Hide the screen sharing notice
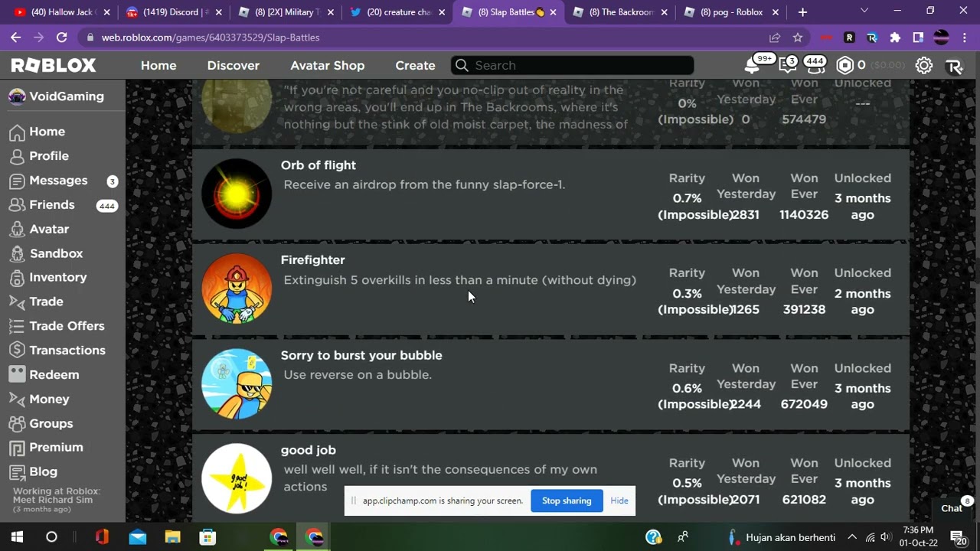This screenshot has width=980, height=551. 619,501
